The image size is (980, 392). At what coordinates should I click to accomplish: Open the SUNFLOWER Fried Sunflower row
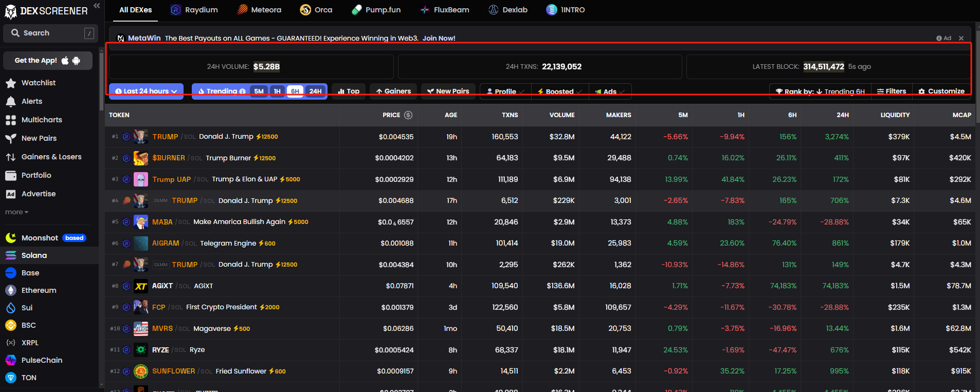coord(540,371)
